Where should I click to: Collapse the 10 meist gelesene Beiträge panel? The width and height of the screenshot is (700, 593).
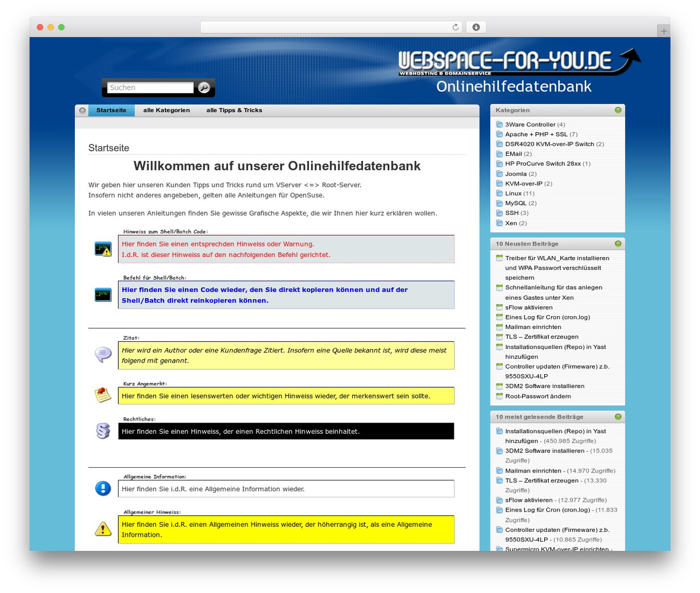[618, 417]
